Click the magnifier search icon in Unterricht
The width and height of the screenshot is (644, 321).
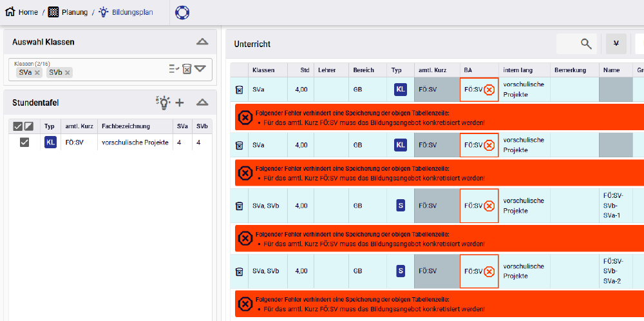(585, 44)
